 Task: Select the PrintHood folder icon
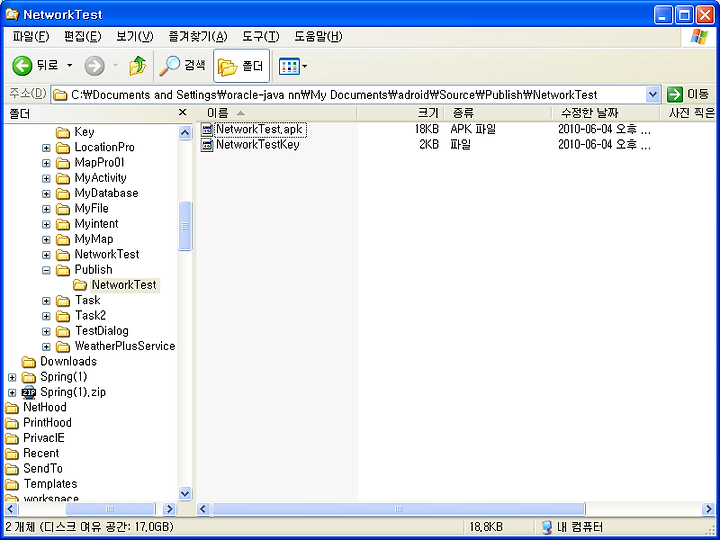(x=11, y=423)
